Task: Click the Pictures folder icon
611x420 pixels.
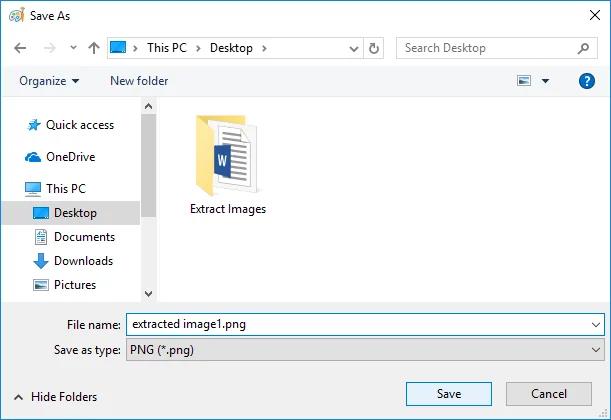Action: [x=41, y=285]
